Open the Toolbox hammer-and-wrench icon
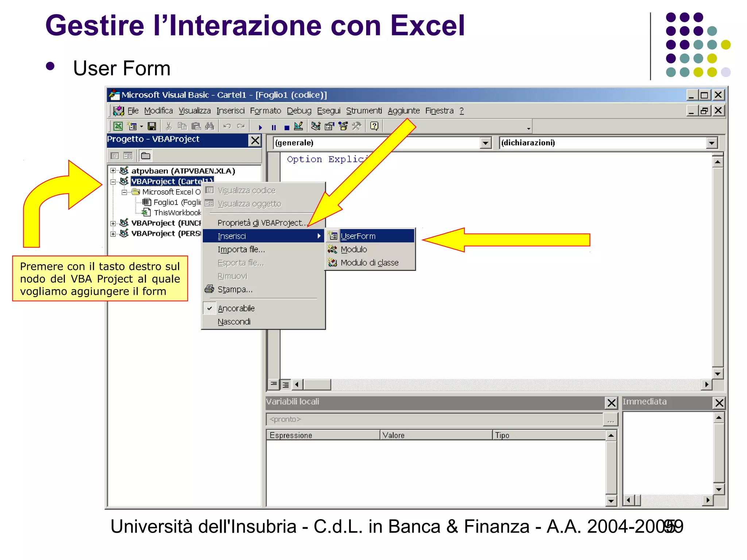The image size is (747, 560). coord(356,126)
